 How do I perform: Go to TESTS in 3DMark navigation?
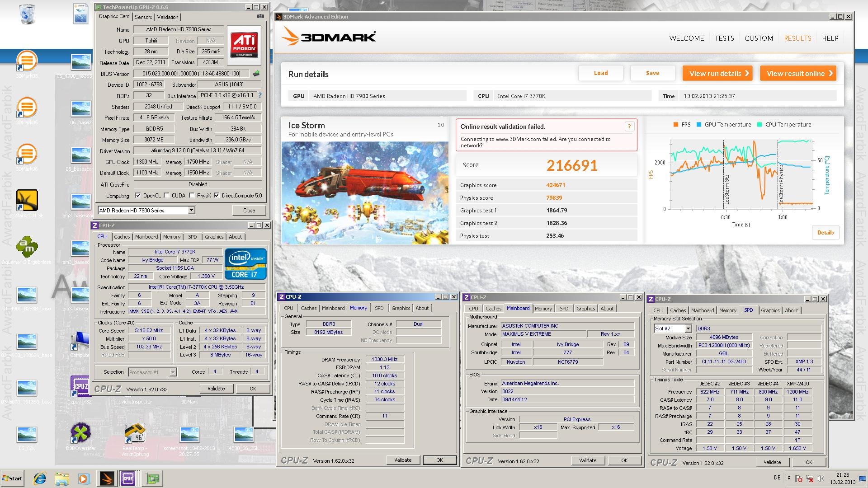point(724,38)
